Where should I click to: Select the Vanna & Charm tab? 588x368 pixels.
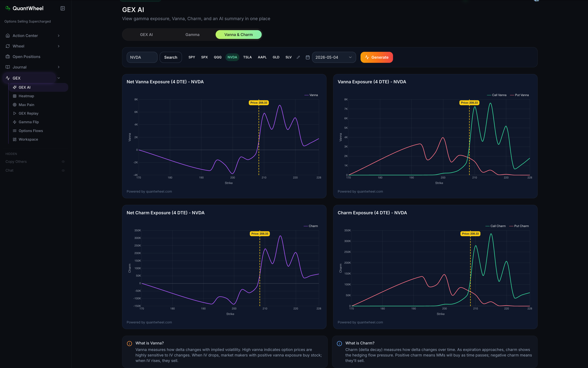coord(238,35)
